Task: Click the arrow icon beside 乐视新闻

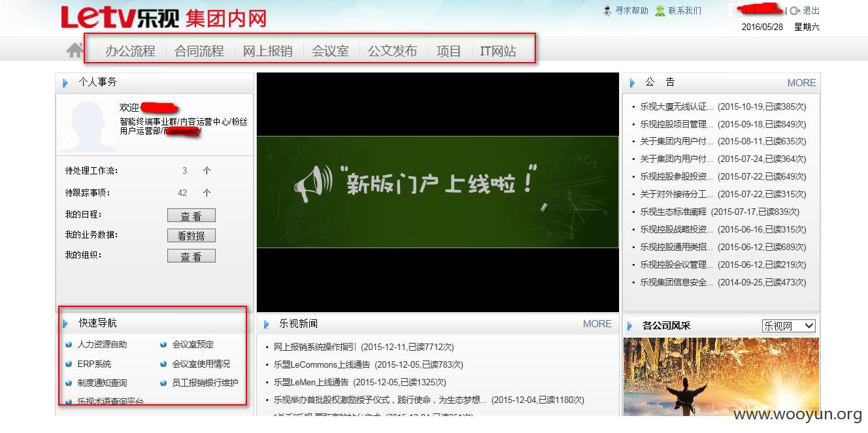Action: (266, 324)
